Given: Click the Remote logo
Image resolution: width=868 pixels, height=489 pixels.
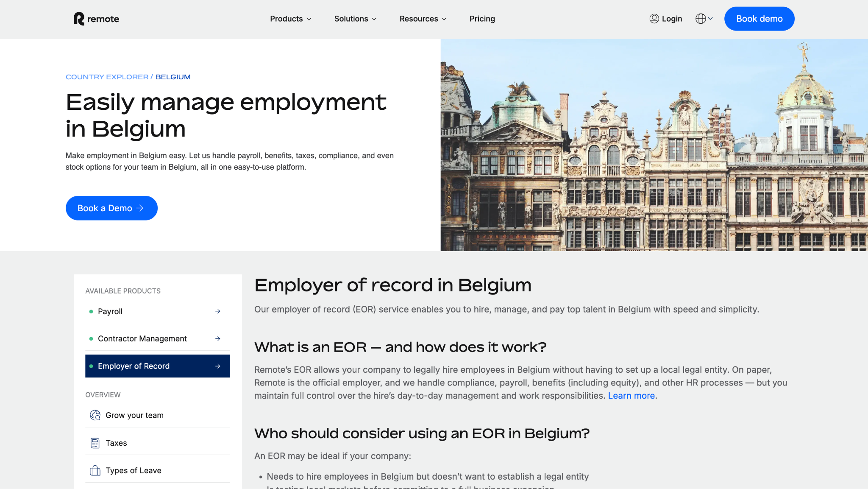Looking at the screenshot, I should 96,19.
